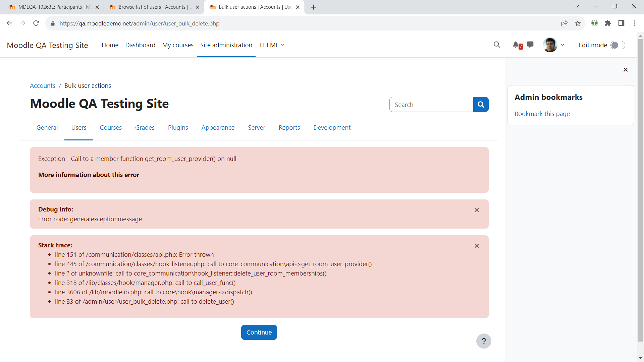Screen dimensions: 644x362
Task: Dismiss the Stack trace alert
Action: [x=477, y=246]
